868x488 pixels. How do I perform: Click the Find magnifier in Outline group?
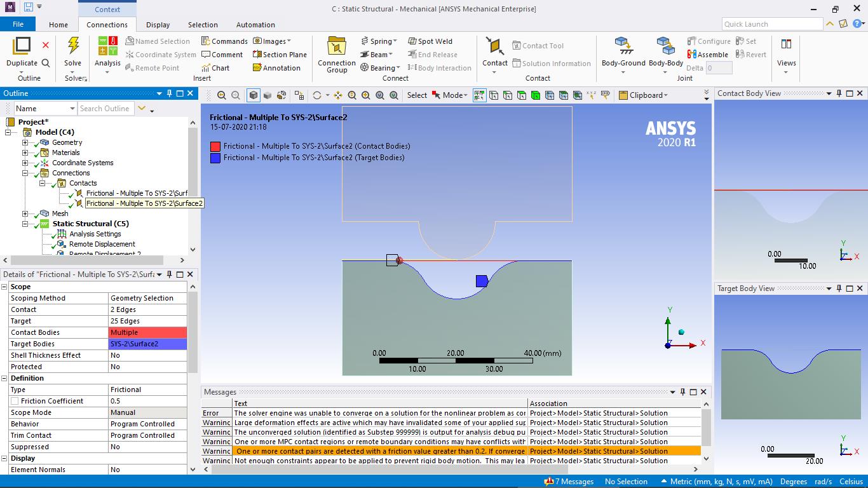(46, 63)
